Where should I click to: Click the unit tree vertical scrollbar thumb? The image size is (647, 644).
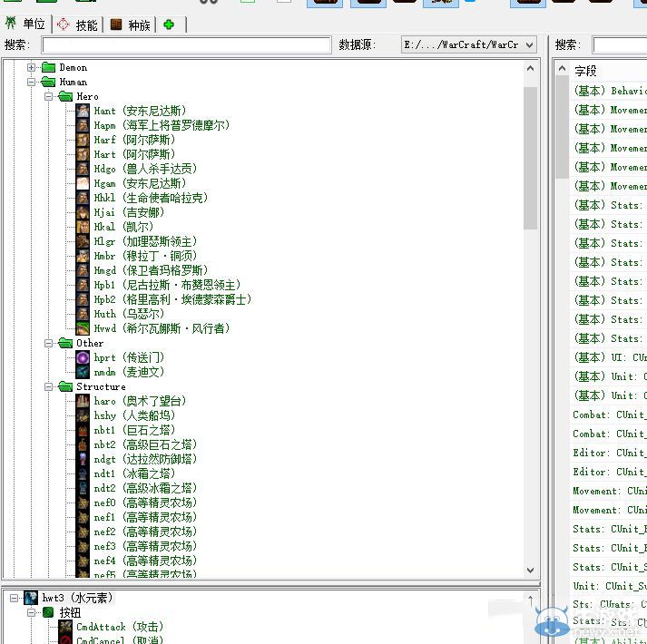click(530, 158)
